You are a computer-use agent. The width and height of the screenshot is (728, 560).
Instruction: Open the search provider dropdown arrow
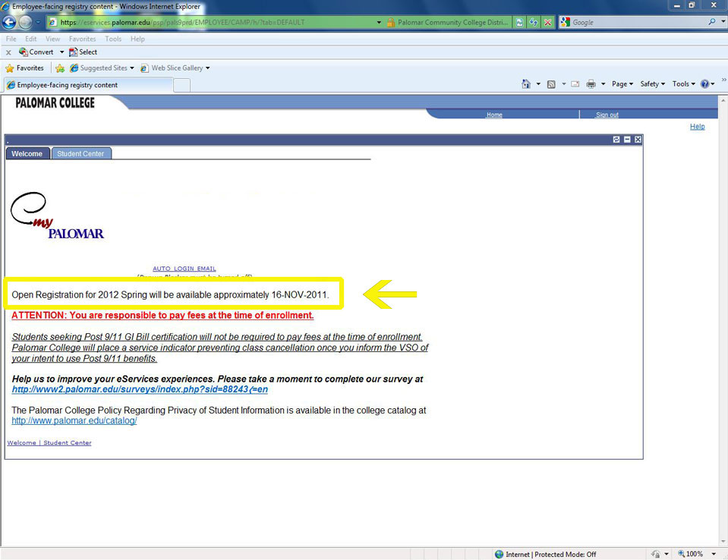(x=723, y=22)
